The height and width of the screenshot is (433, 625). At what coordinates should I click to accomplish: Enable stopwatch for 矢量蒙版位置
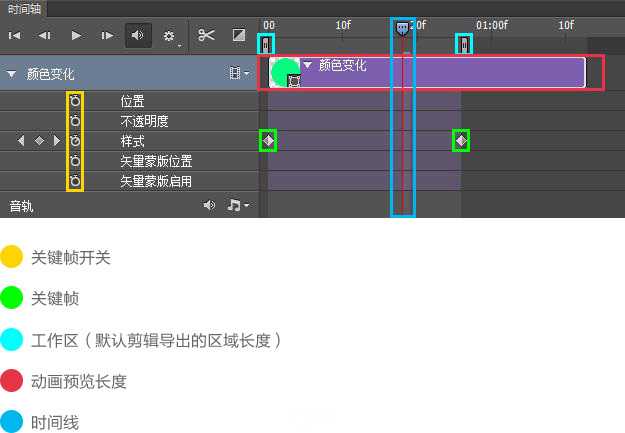[x=75, y=161]
